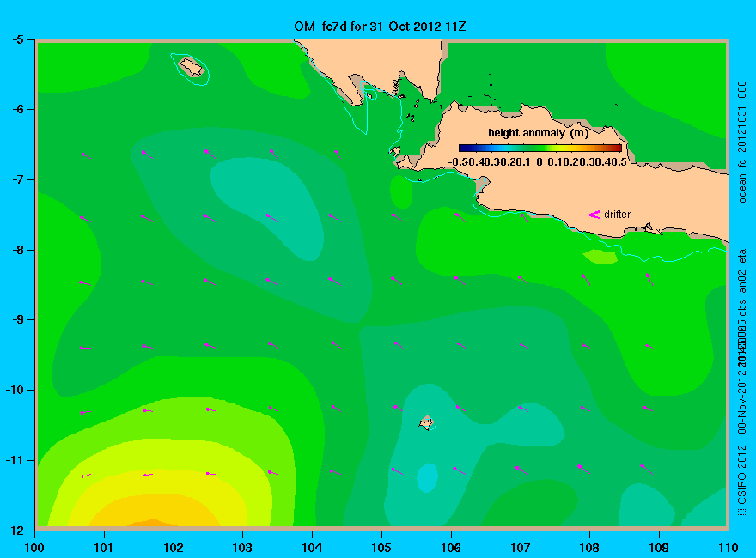This screenshot has width=756, height=558.
Task: Click latitude label -11 on the y-axis
Action: click(x=15, y=460)
